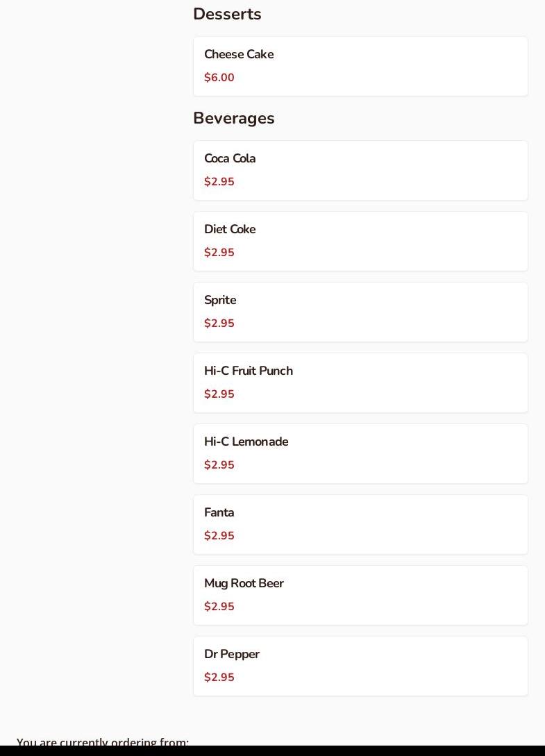
Task: Select the Dr Pepper item name
Action: coord(231,654)
